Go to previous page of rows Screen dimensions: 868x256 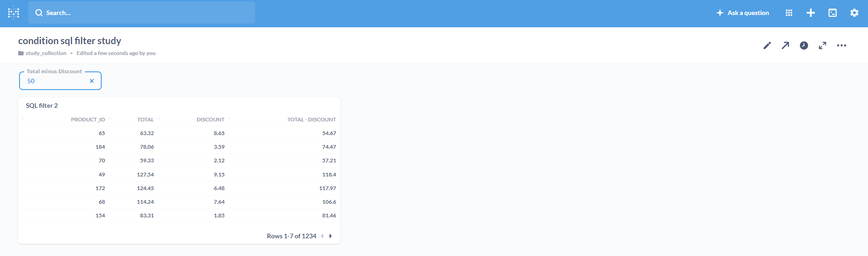tap(322, 236)
